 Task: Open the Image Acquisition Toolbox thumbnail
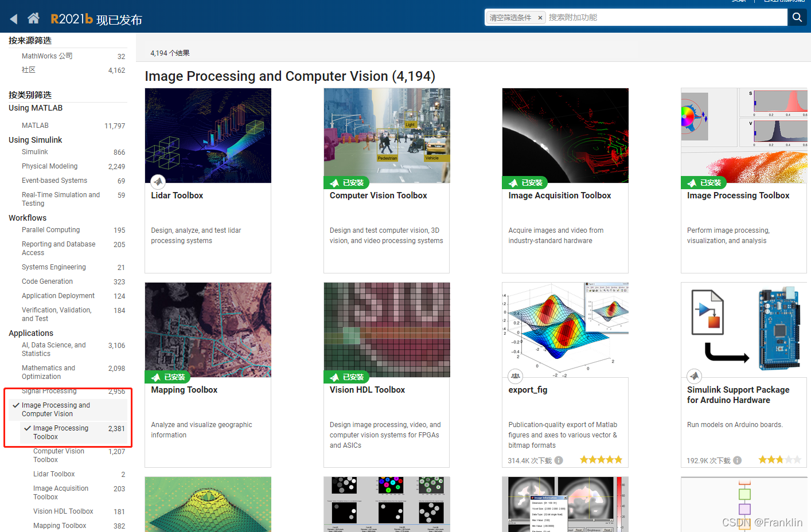[x=566, y=135]
